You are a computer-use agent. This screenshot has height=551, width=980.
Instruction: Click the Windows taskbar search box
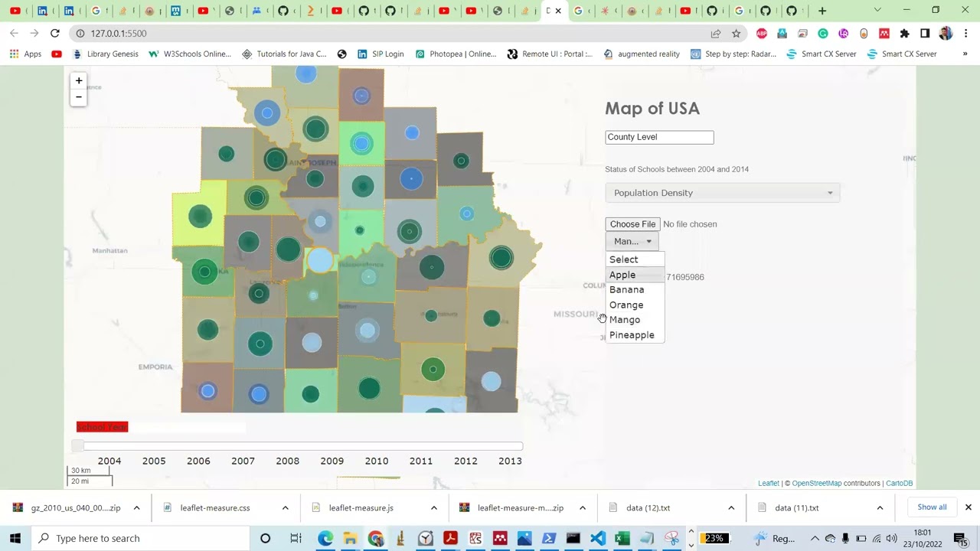click(x=141, y=539)
